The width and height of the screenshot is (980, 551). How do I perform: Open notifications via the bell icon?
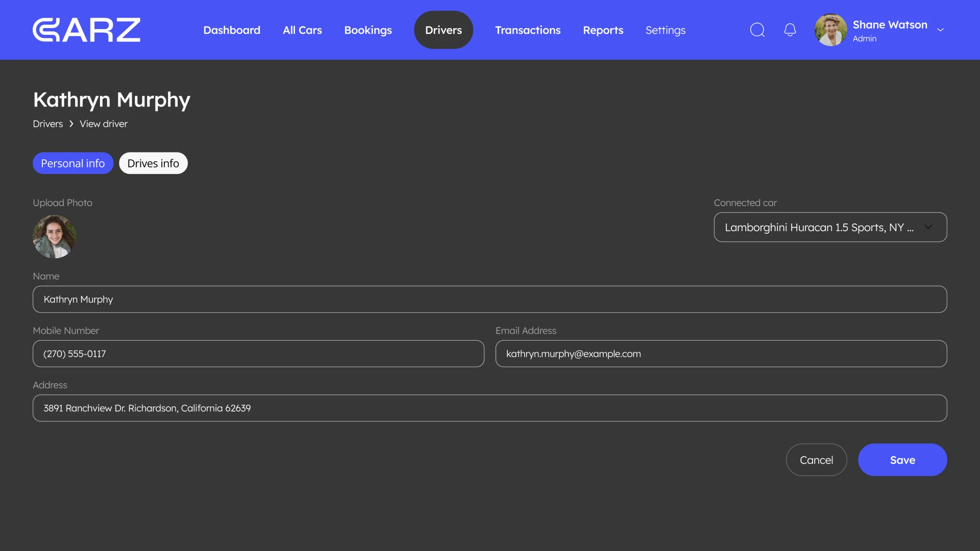(x=790, y=30)
